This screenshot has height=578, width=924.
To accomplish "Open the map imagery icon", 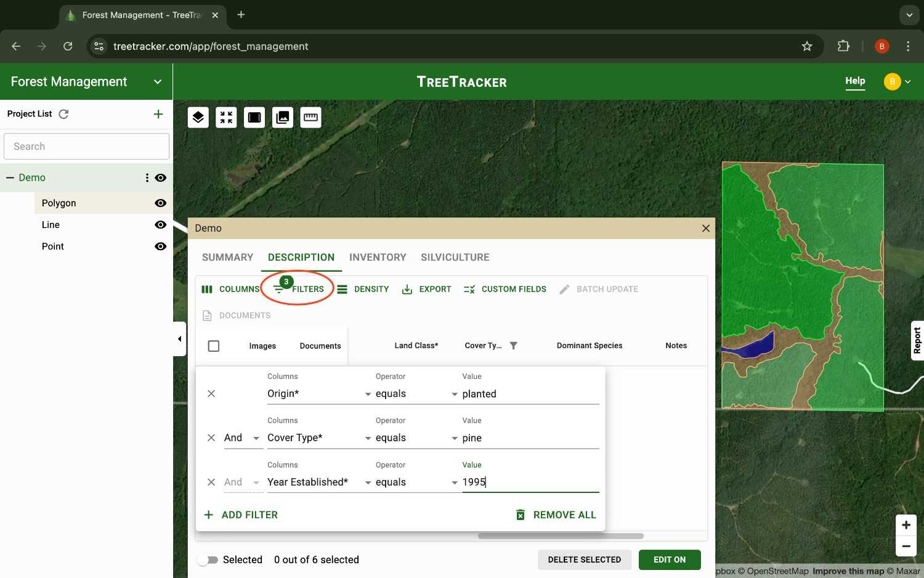I will point(283,117).
